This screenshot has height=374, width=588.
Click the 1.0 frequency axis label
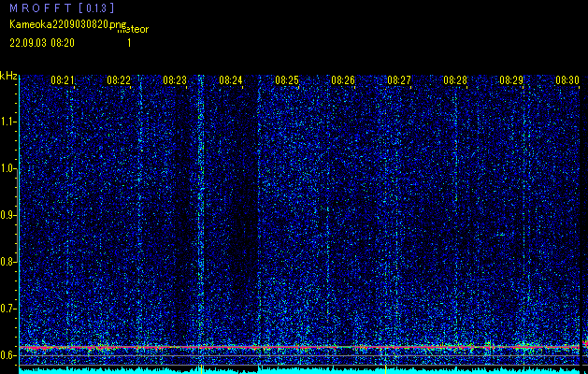[8, 168]
